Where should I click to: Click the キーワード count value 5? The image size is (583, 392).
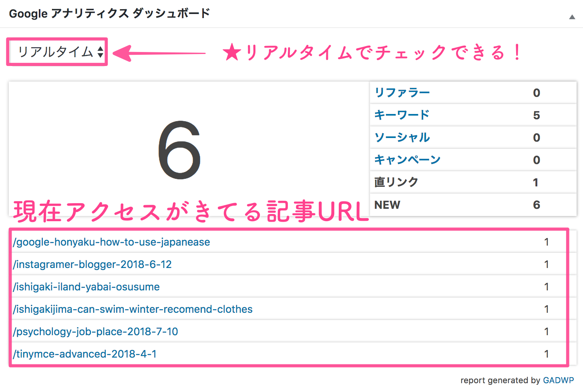click(x=537, y=115)
